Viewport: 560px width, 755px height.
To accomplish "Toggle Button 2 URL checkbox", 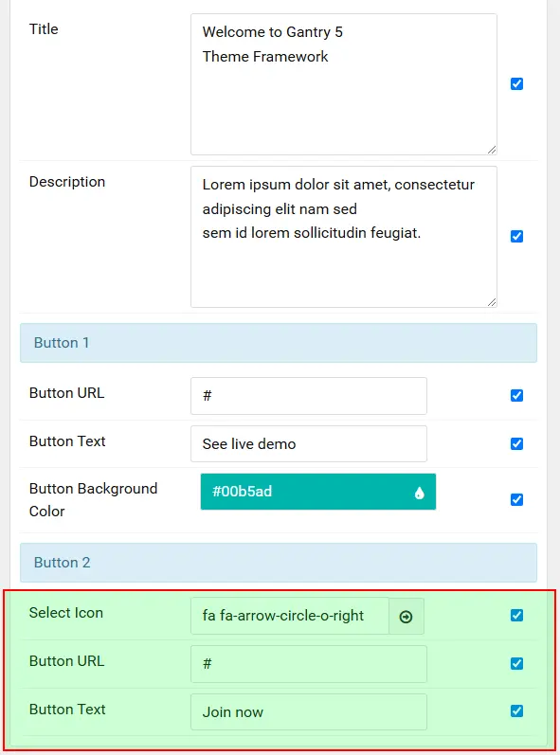I will point(516,663).
